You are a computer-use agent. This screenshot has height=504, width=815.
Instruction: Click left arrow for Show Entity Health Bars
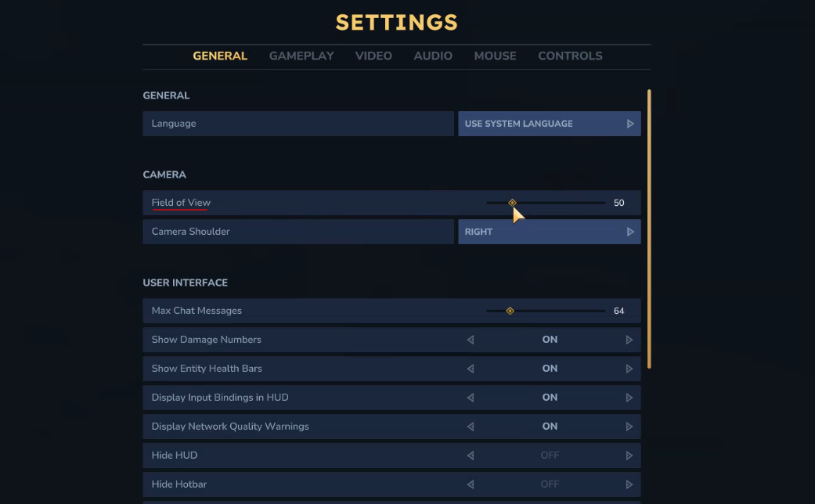pyautogui.click(x=471, y=369)
